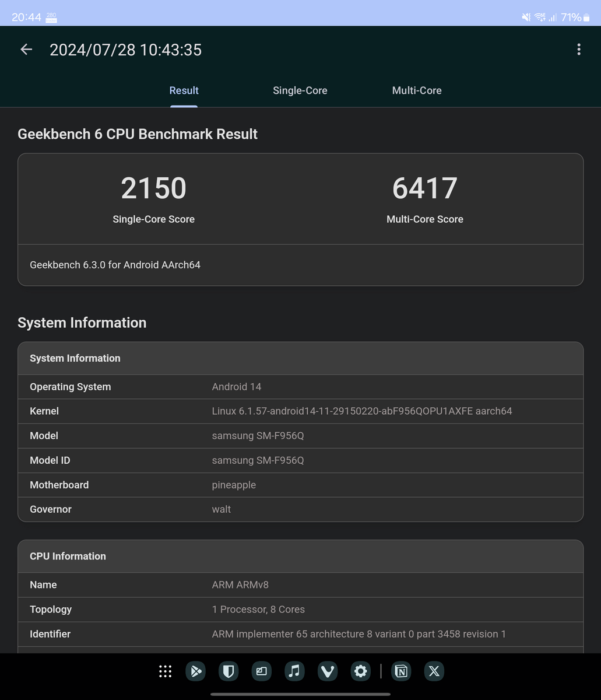Tap the pineapple motherboard value

tap(234, 485)
